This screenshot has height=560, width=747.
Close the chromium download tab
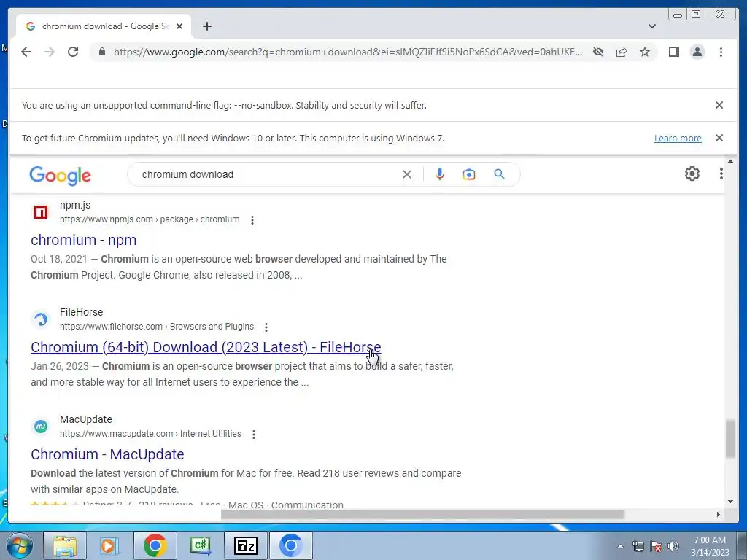(179, 26)
